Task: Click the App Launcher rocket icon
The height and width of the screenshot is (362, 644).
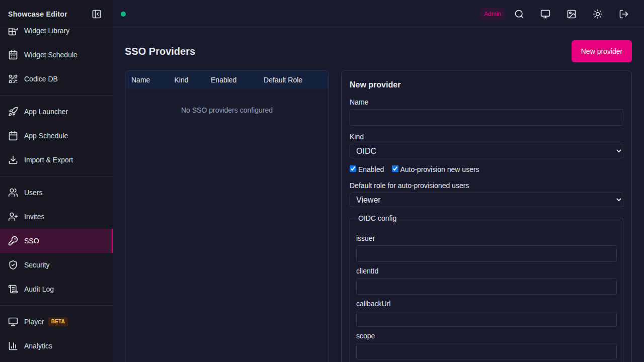Action: [13, 112]
